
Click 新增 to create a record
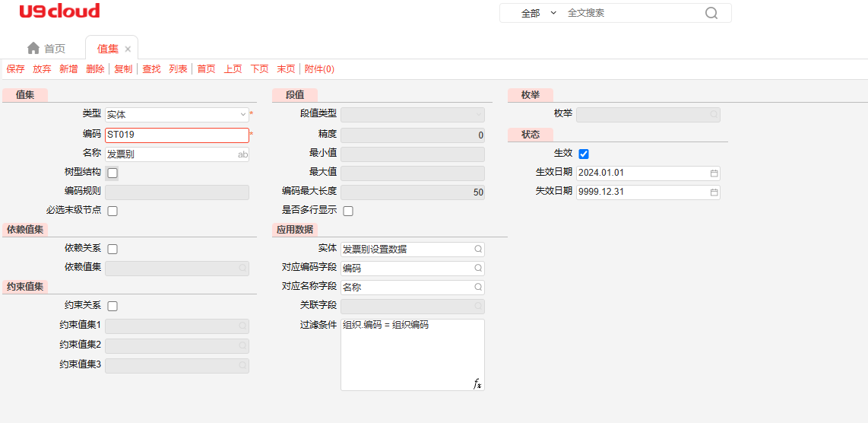pyautogui.click(x=68, y=69)
